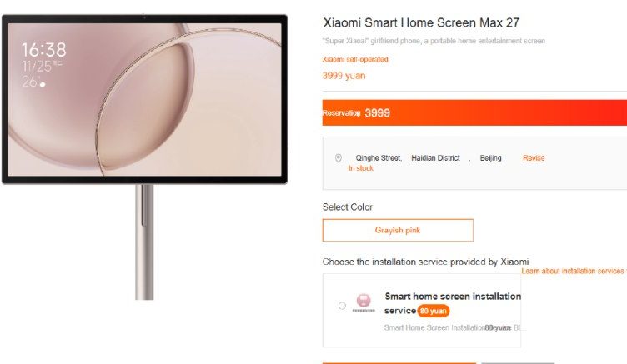The width and height of the screenshot is (627, 364).
Task: Choose the Grayish pink color option
Action: click(398, 230)
